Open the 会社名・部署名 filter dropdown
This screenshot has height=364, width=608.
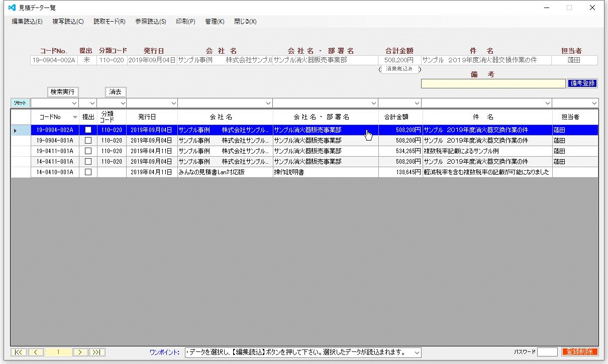pyautogui.click(x=373, y=103)
